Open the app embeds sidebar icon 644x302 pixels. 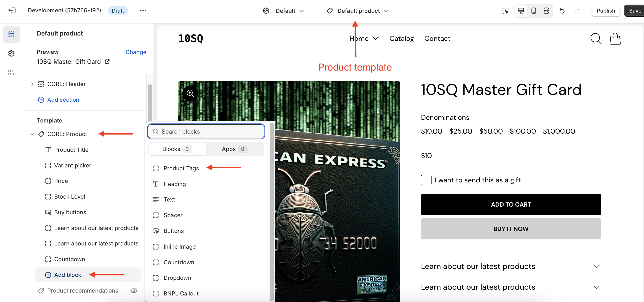[11, 72]
